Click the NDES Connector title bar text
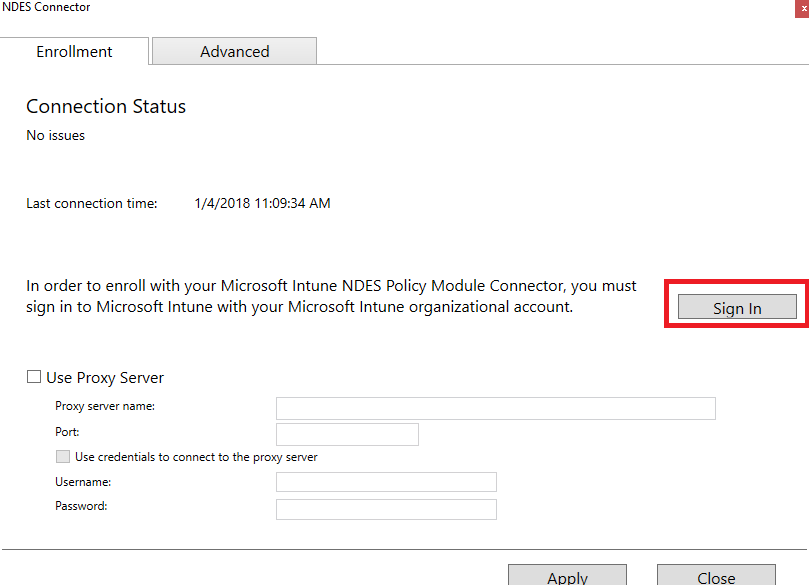The image size is (809, 585). pos(46,8)
